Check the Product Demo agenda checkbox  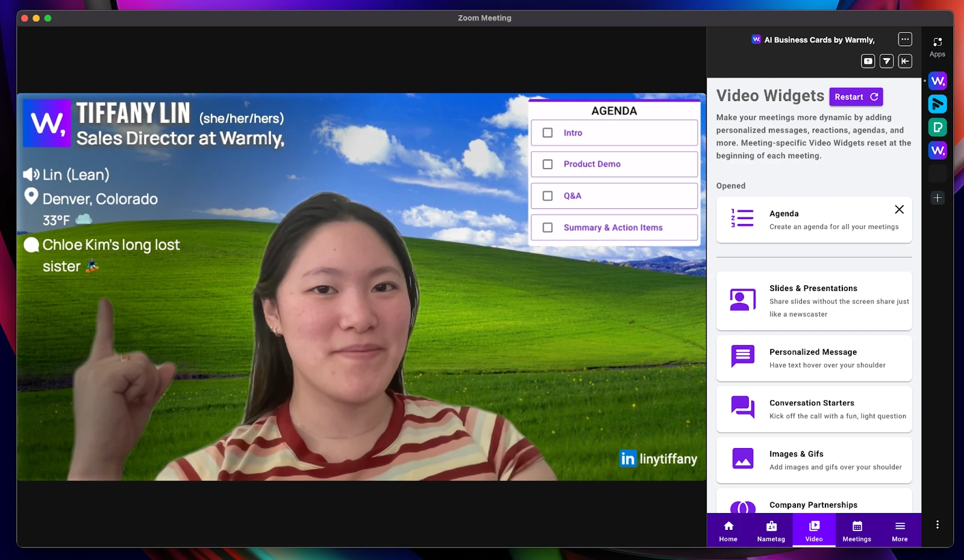click(x=548, y=164)
